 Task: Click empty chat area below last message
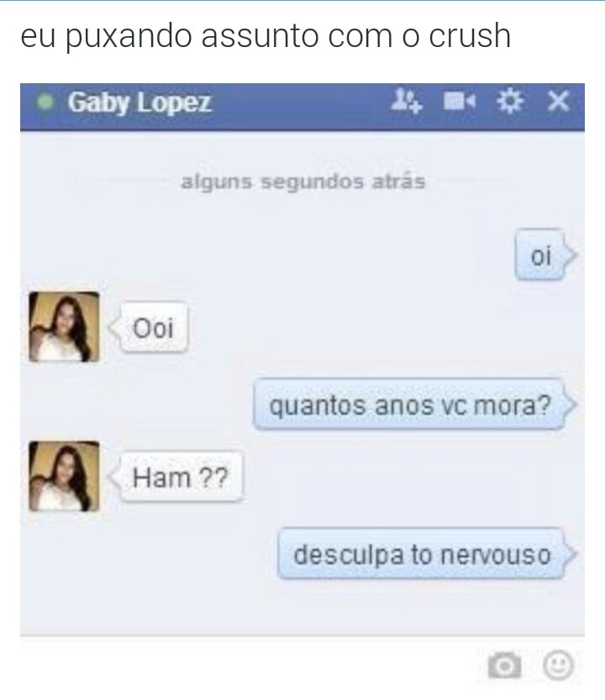[302, 607]
